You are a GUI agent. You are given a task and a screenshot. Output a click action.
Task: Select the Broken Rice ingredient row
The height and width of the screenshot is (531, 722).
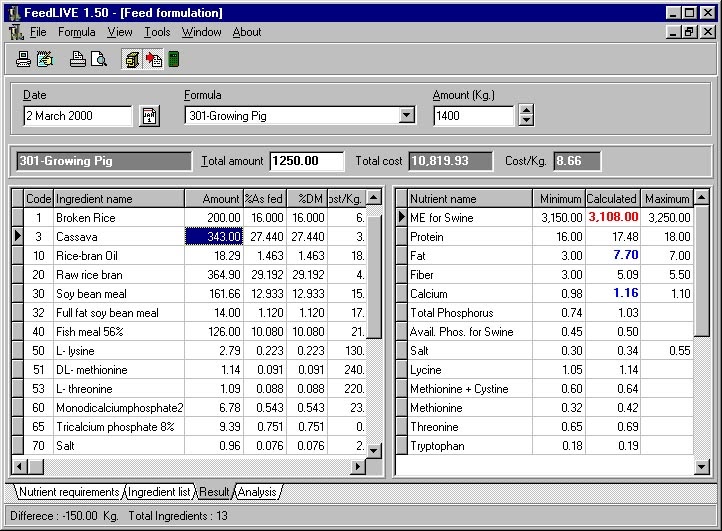click(189, 218)
